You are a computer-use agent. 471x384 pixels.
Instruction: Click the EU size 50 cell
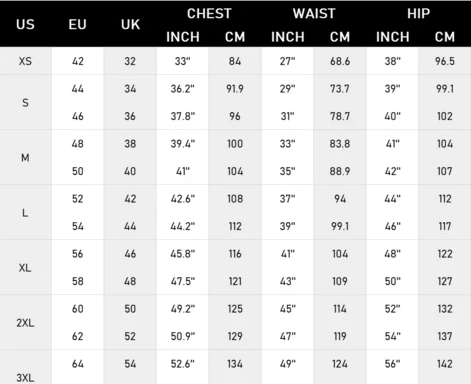pos(78,171)
